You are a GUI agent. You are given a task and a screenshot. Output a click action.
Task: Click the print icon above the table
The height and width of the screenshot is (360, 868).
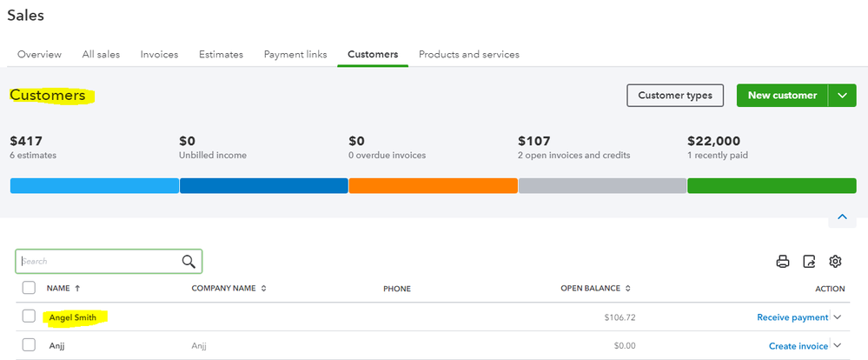click(783, 261)
